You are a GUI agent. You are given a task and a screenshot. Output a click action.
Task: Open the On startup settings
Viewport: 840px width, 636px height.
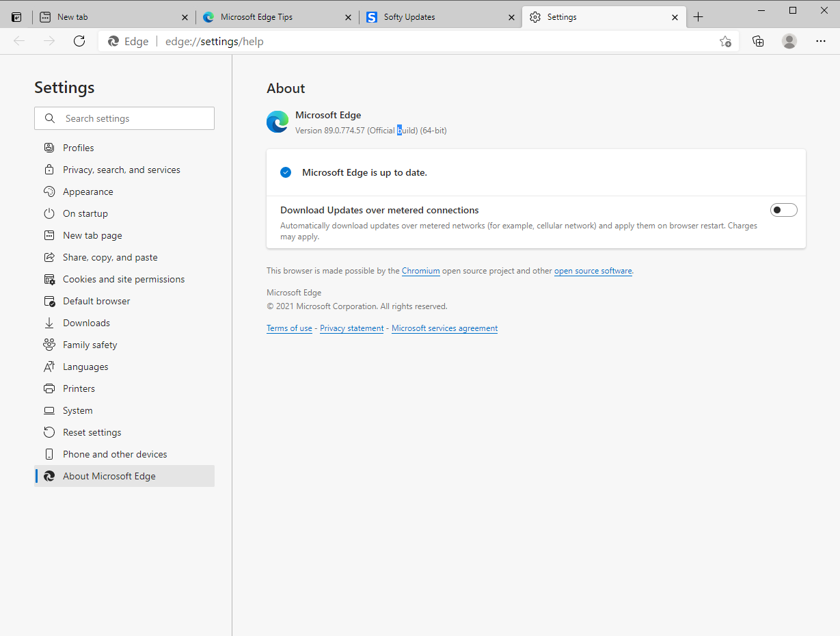click(x=124, y=213)
